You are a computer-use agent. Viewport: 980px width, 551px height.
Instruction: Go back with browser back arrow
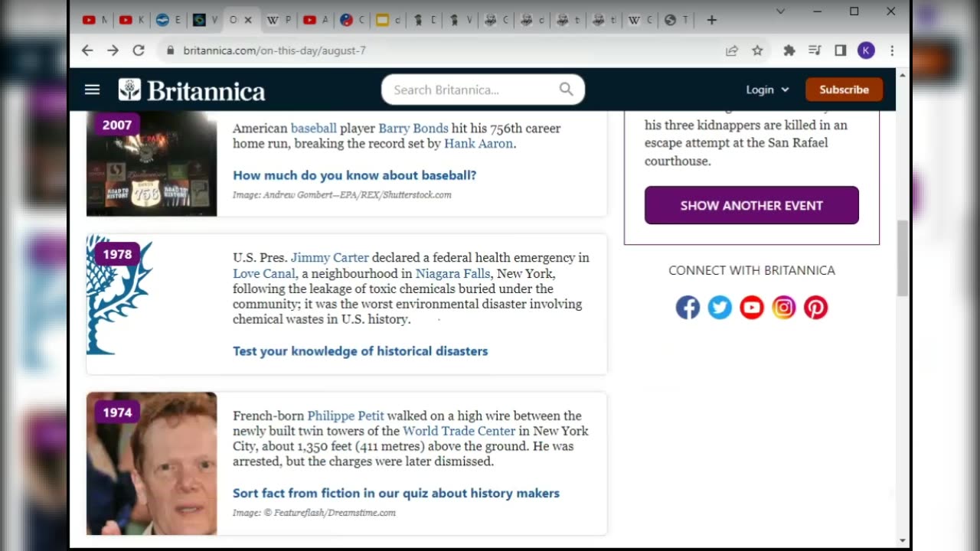pos(87,51)
